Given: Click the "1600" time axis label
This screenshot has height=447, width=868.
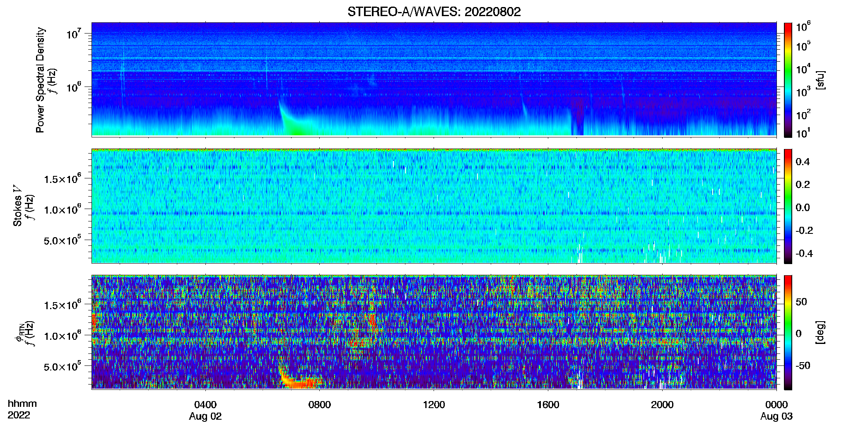Looking at the screenshot, I should tap(548, 404).
